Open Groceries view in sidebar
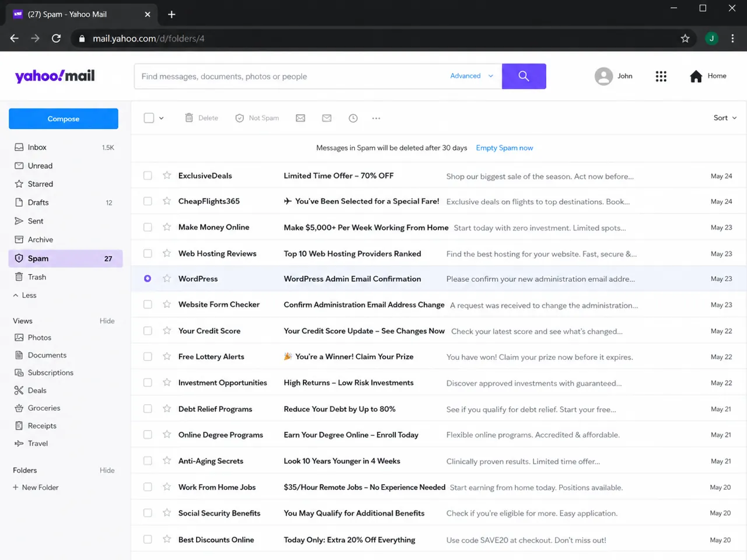The image size is (747, 560). 37,408
